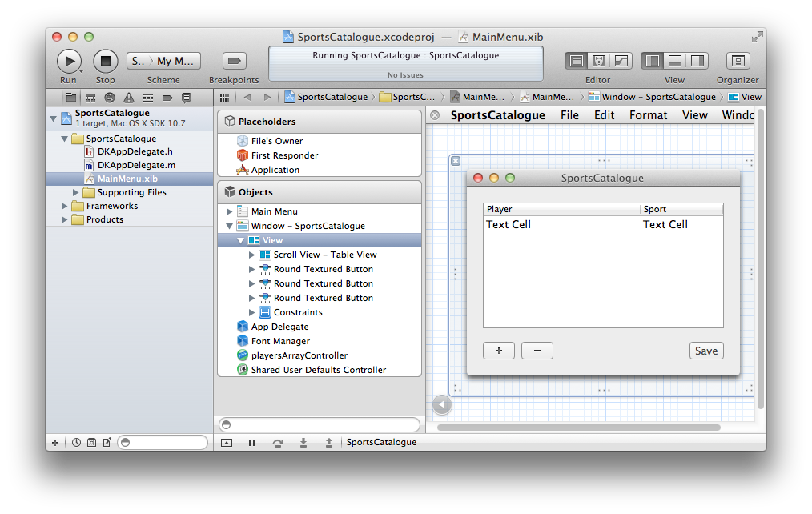
Task: Show the Log navigator icon
Action: (x=187, y=98)
